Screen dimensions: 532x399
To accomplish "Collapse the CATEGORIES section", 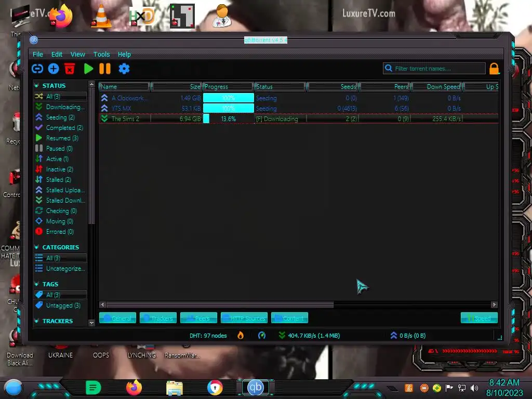I will click(x=37, y=247).
